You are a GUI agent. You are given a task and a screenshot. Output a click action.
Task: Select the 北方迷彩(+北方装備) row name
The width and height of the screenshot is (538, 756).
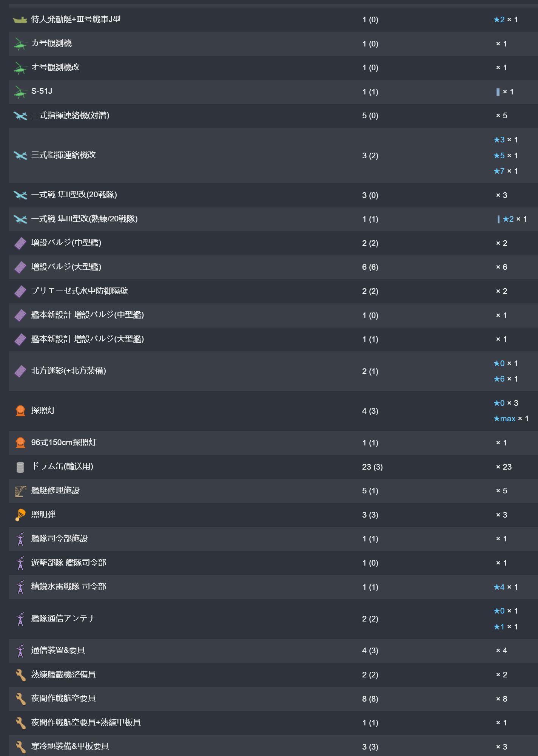pyautogui.click(x=68, y=371)
